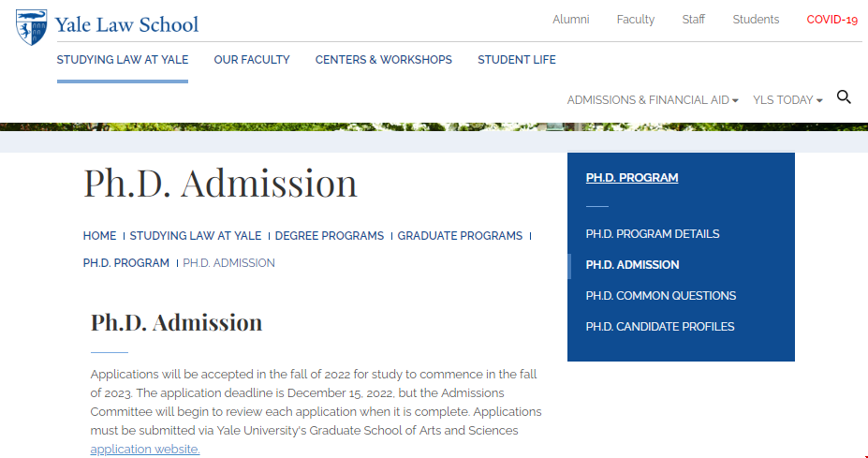
Task: Select Centers & Workshops menu item
Action: pyautogui.click(x=384, y=60)
